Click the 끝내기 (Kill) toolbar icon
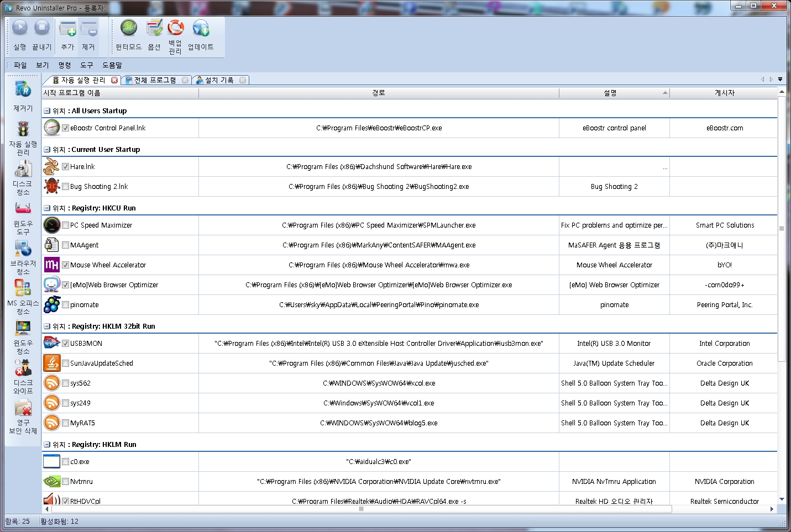 [42, 28]
